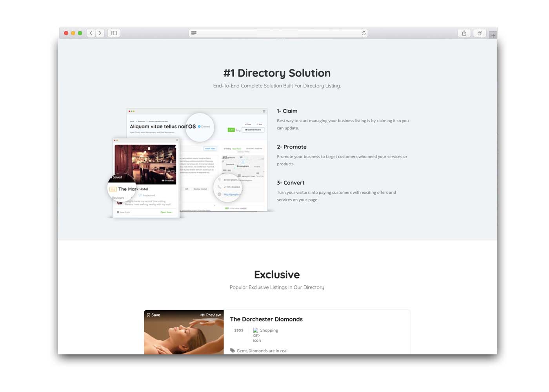Click 'Popular Exclusive Listings In Our Directory' subtitle
The height and width of the screenshot is (392, 549).
(x=277, y=287)
